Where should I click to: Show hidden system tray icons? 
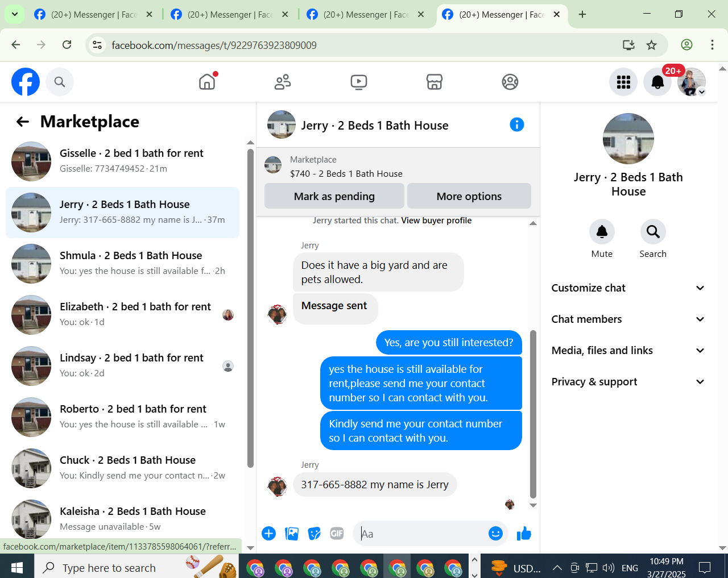tap(557, 568)
